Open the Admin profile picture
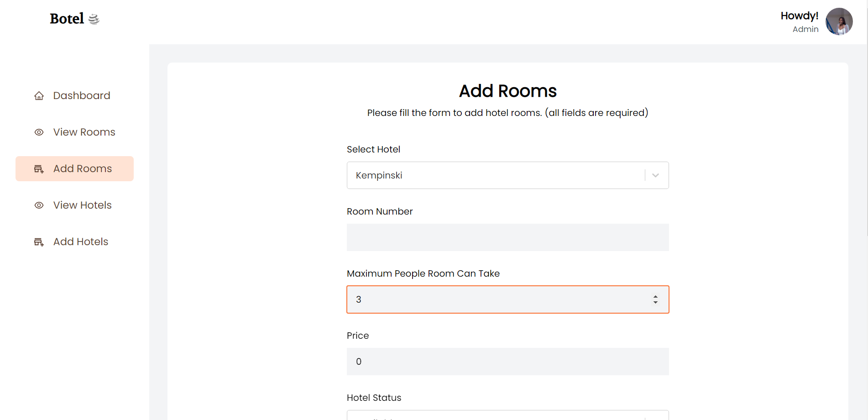This screenshot has height=420, width=868. coord(839,21)
